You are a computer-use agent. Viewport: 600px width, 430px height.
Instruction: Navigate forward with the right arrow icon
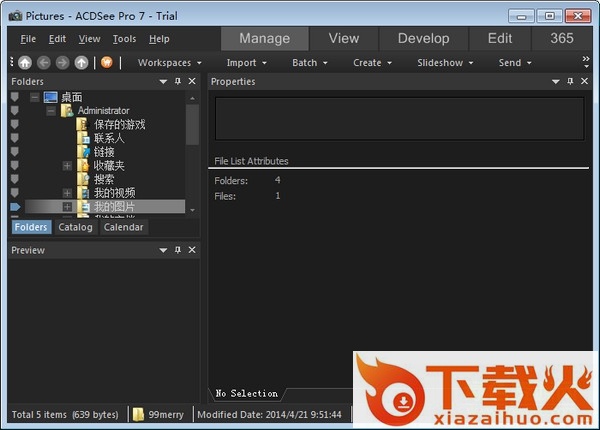[62, 63]
